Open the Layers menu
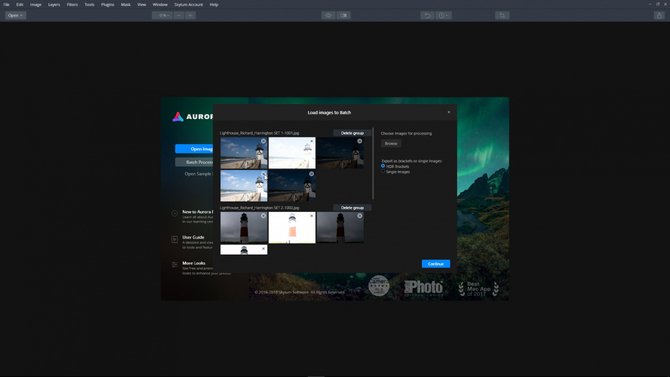The width and height of the screenshot is (670, 377). point(54,5)
